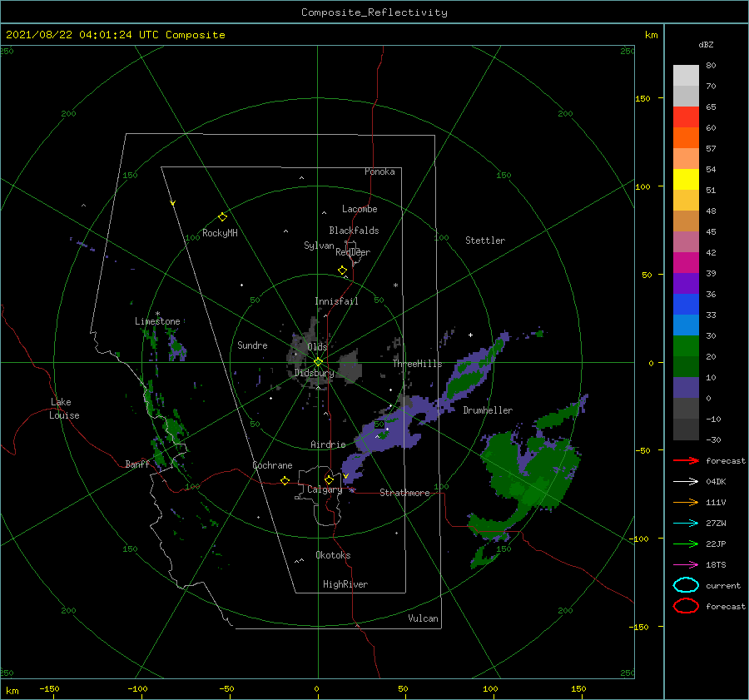
Task: Click the Composite_Reflectivity title text
Action: [x=374, y=12]
